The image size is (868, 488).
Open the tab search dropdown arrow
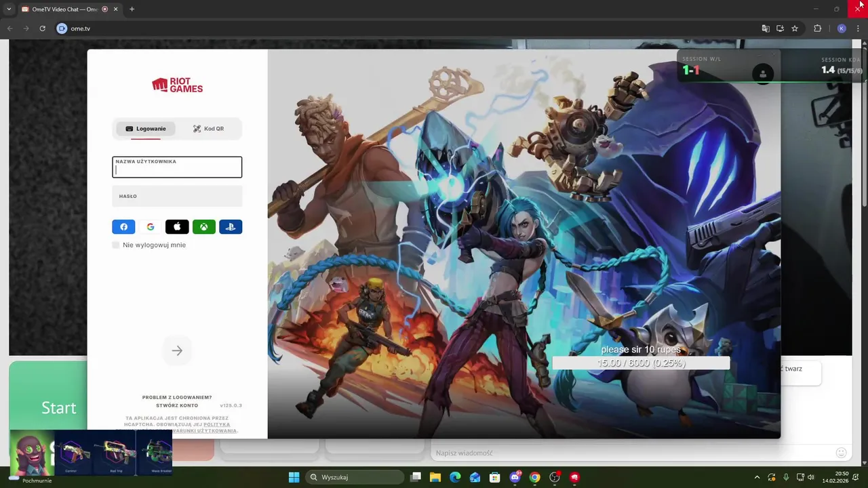pyautogui.click(x=9, y=9)
